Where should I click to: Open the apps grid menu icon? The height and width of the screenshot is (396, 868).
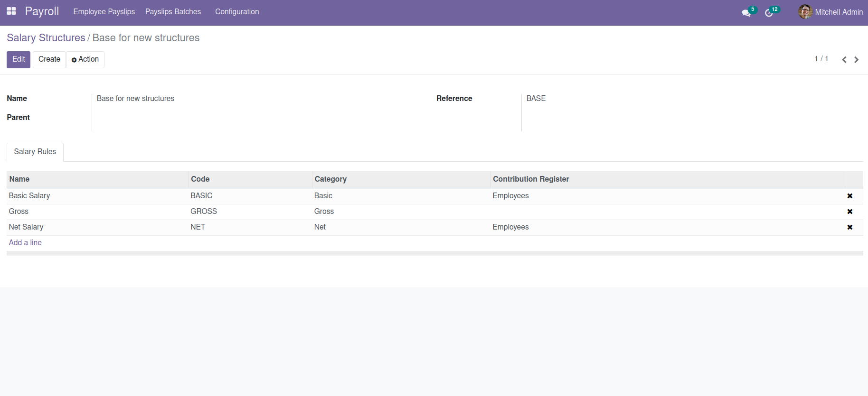click(11, 11)
